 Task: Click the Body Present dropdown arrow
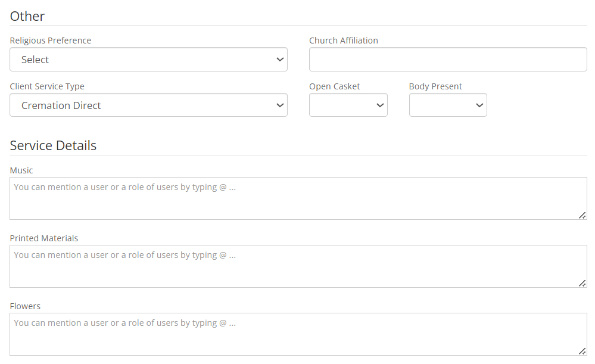coord(480,105)
